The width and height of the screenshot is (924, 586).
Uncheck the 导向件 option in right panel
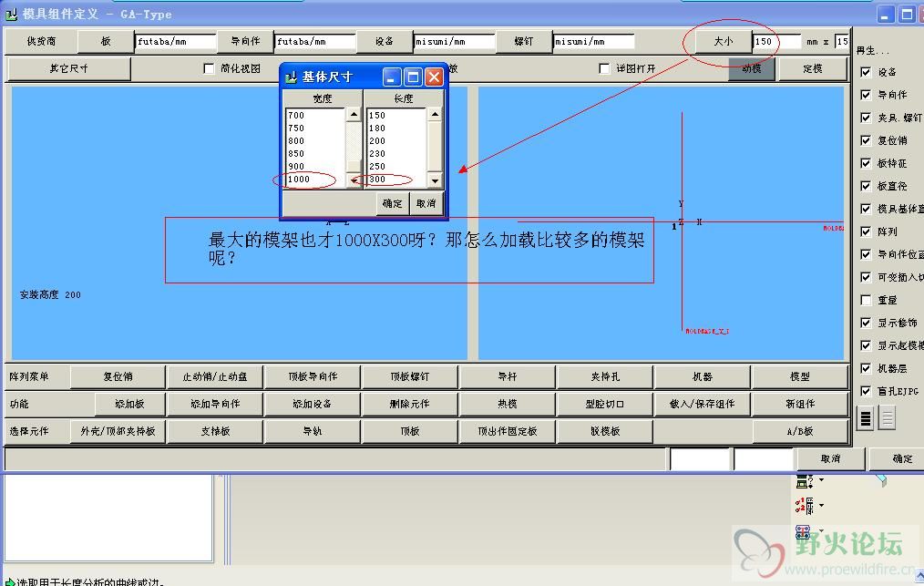click(x=866, y=95)
